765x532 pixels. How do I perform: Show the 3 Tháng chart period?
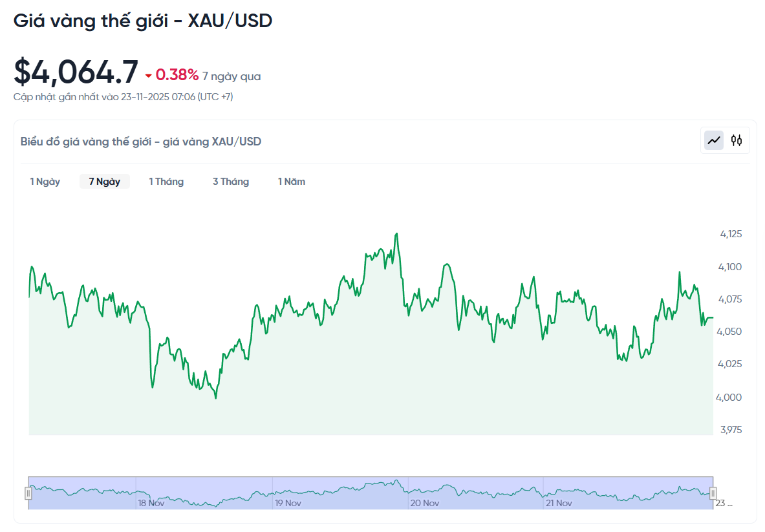[231, 182]
